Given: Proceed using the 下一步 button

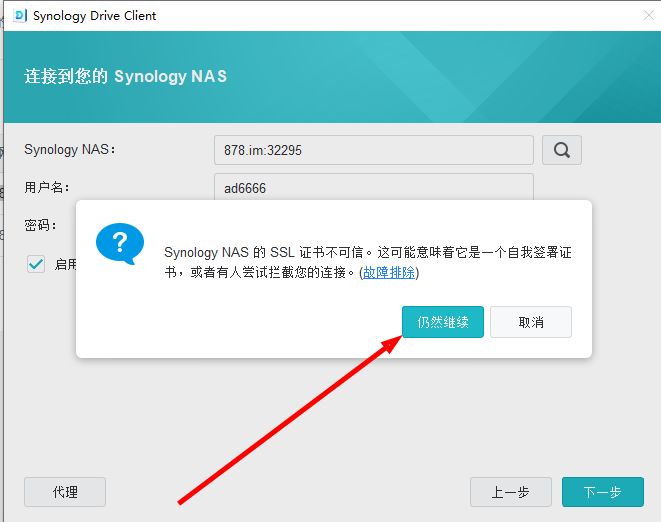Looking at the screenshot, I should (602, 492).
